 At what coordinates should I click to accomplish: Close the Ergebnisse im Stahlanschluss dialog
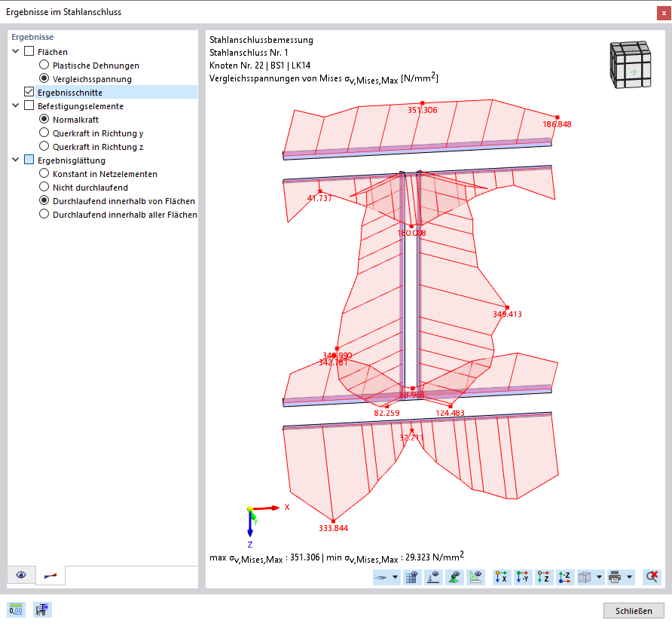pos(664,13)
